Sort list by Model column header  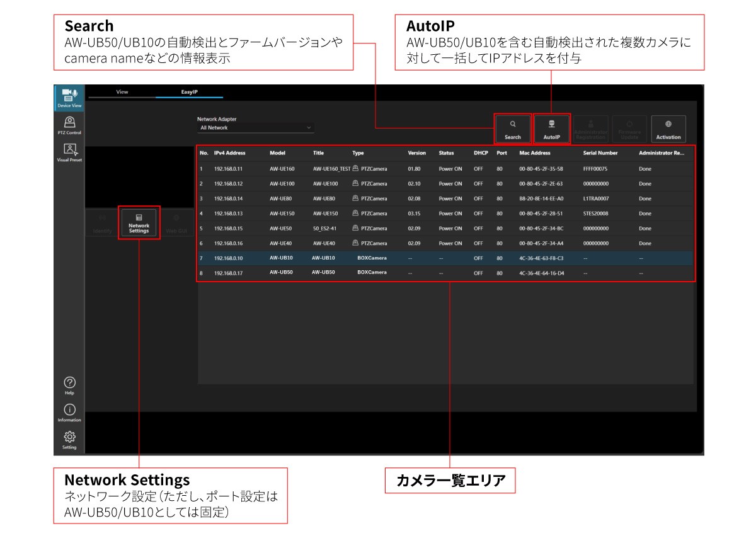277,153
